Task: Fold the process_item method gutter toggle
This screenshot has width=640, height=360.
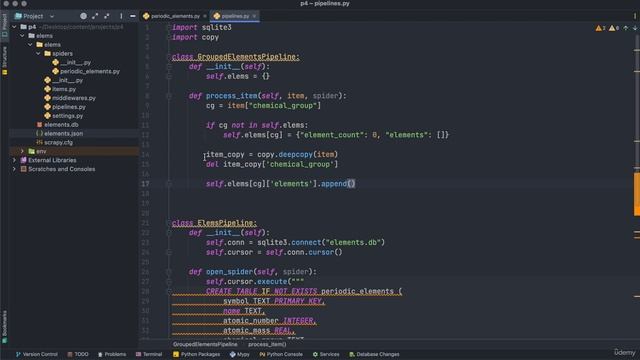Action: coord(169,96)
